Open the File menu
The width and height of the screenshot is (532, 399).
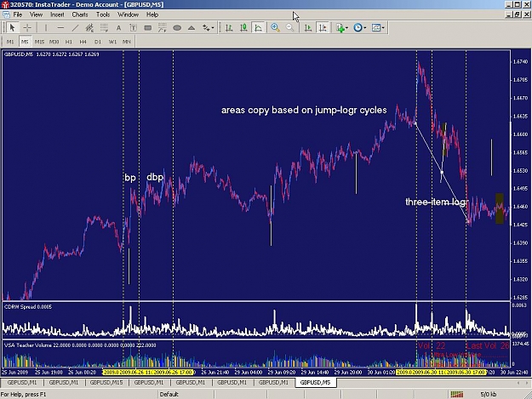click(18, 14)
